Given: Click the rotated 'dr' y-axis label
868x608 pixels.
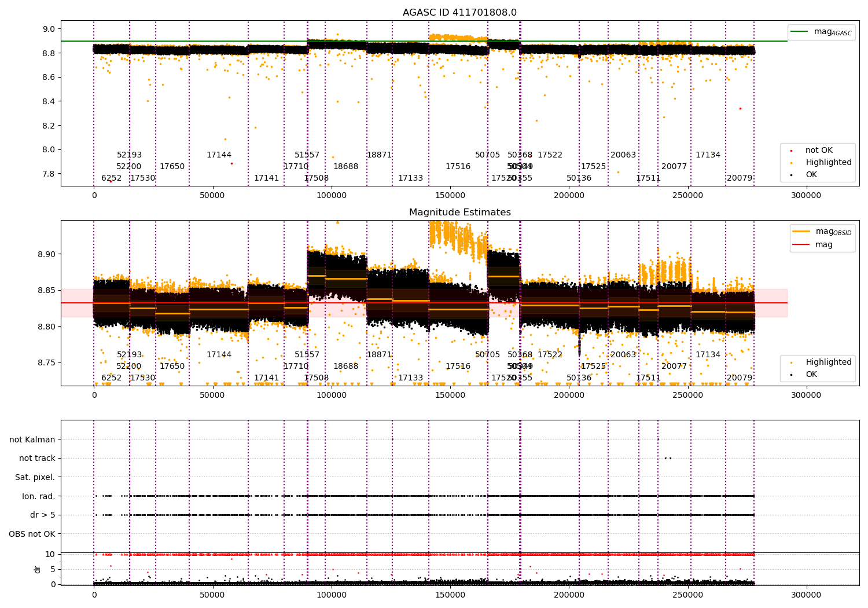Looking at the screenshot, I should point(38,569).
